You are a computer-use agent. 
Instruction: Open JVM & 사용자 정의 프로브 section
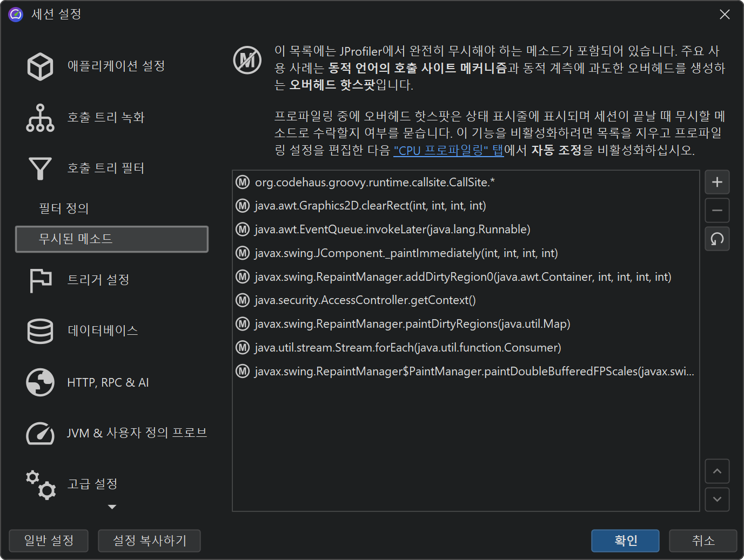pos(112,433)
